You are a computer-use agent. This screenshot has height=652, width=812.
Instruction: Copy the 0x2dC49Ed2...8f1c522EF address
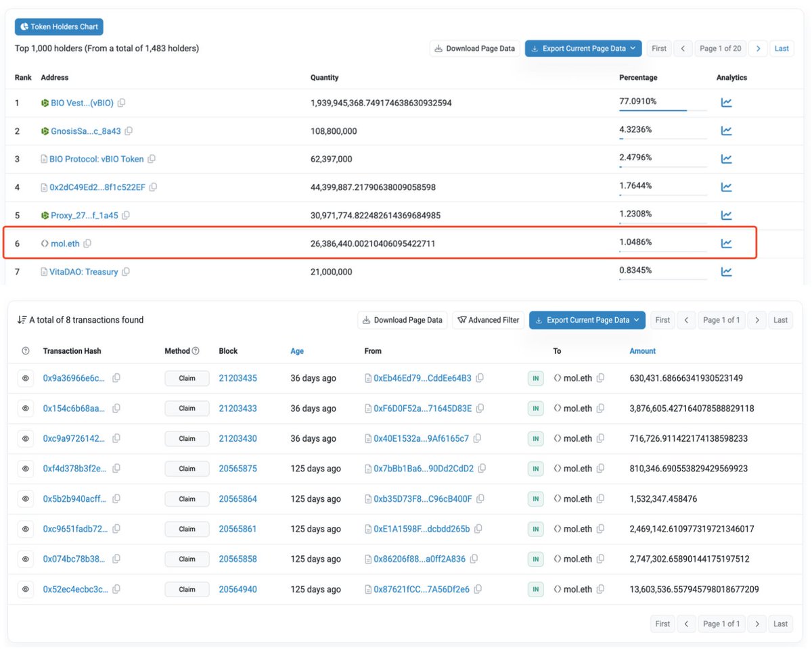[x=153, y=187]
